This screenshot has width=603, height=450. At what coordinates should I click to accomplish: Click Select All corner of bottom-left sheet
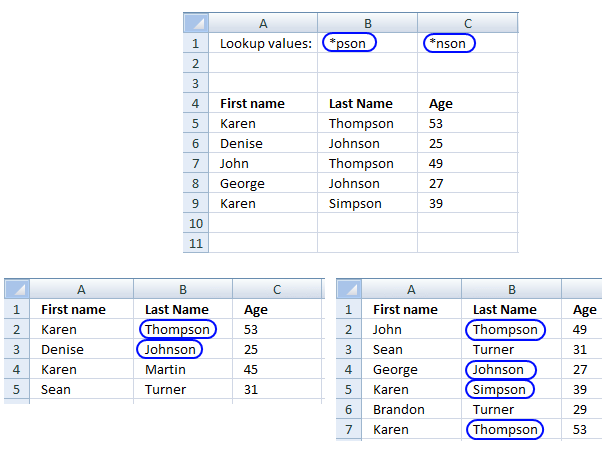(x=17, y=289)
